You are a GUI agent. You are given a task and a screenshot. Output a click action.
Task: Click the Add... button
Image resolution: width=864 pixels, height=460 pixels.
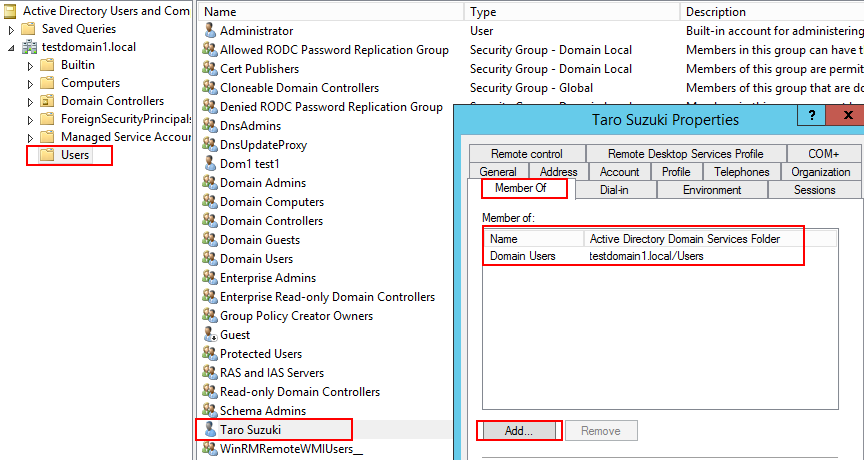tap(519, 431)
